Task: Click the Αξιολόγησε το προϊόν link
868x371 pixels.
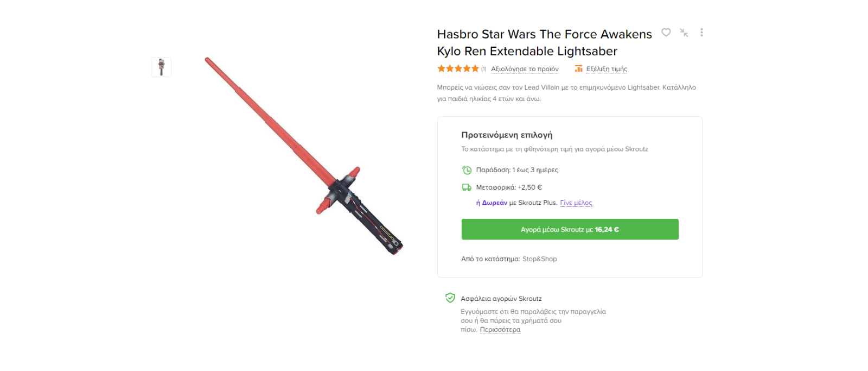Action: click(525, 69)
